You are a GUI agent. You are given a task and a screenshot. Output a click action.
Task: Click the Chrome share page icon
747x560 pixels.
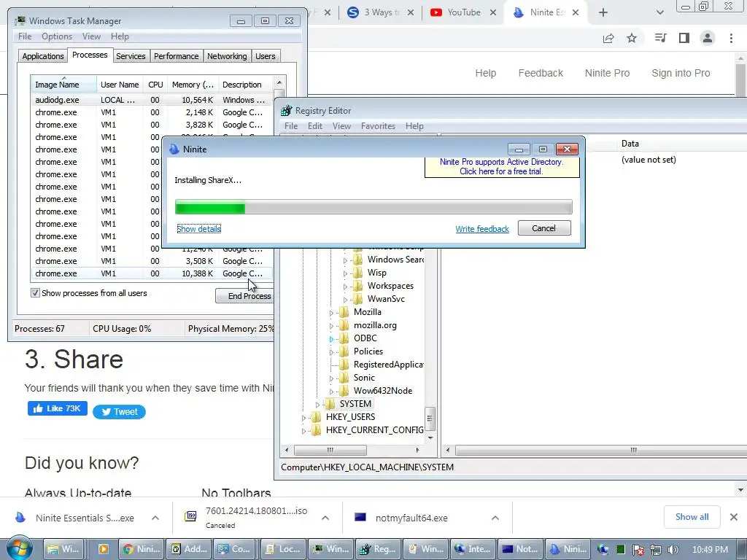pos(608,38)
